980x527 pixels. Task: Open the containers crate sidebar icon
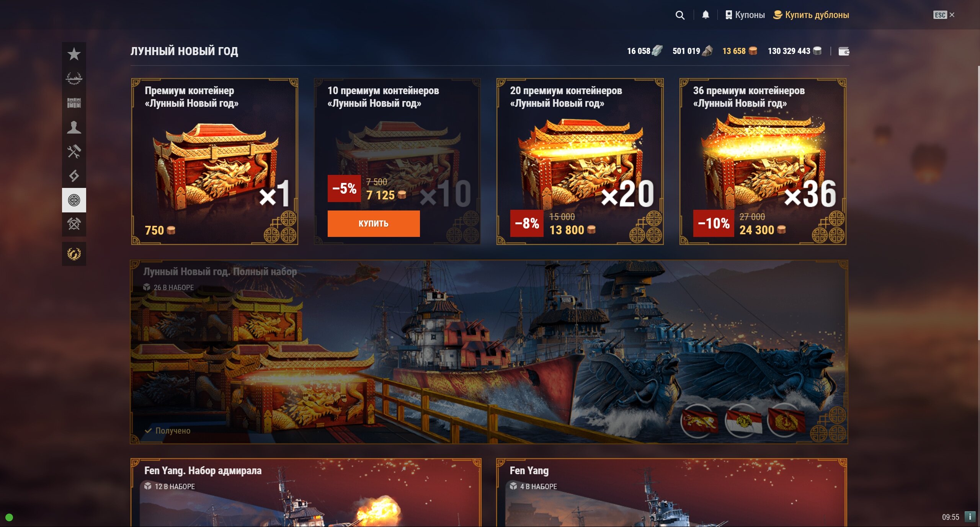coord(74,103)
